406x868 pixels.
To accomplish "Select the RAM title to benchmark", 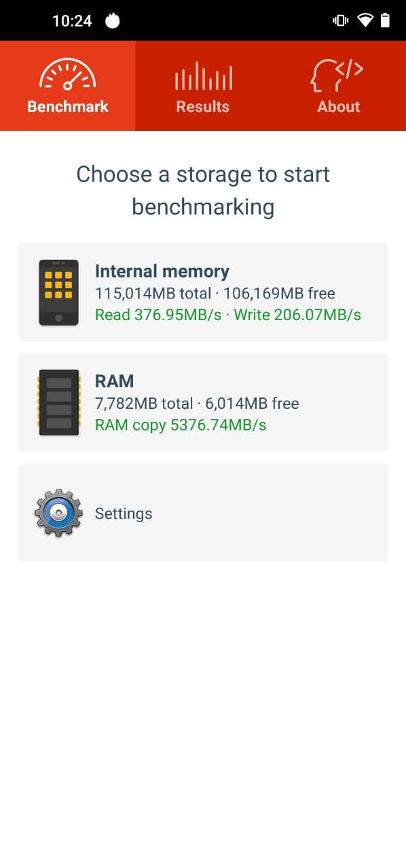I will tap(114, 381).
